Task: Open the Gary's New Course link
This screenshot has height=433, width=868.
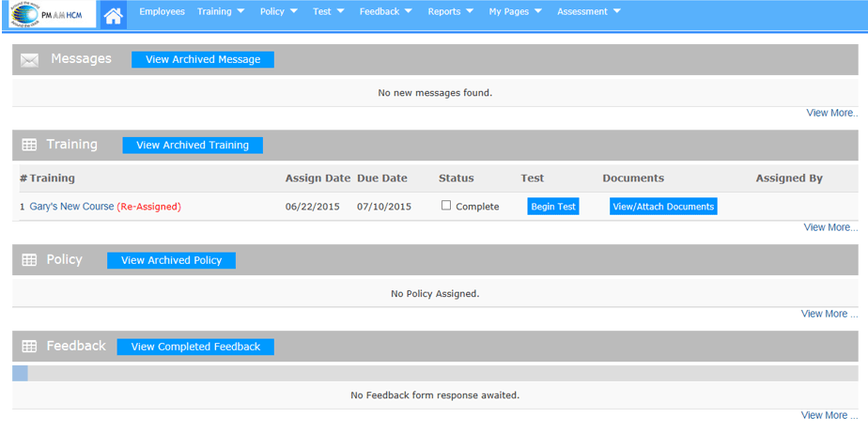Action: click(71, 207)
